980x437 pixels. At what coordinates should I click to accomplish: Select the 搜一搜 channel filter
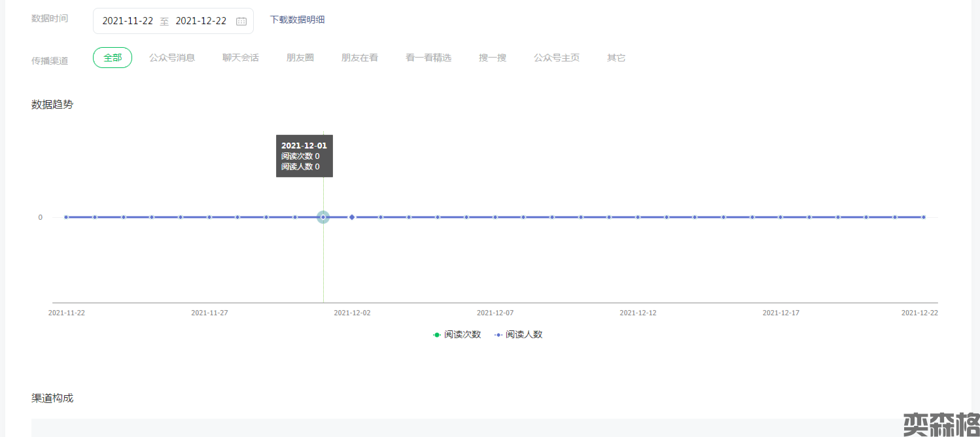tap(493, 58)
